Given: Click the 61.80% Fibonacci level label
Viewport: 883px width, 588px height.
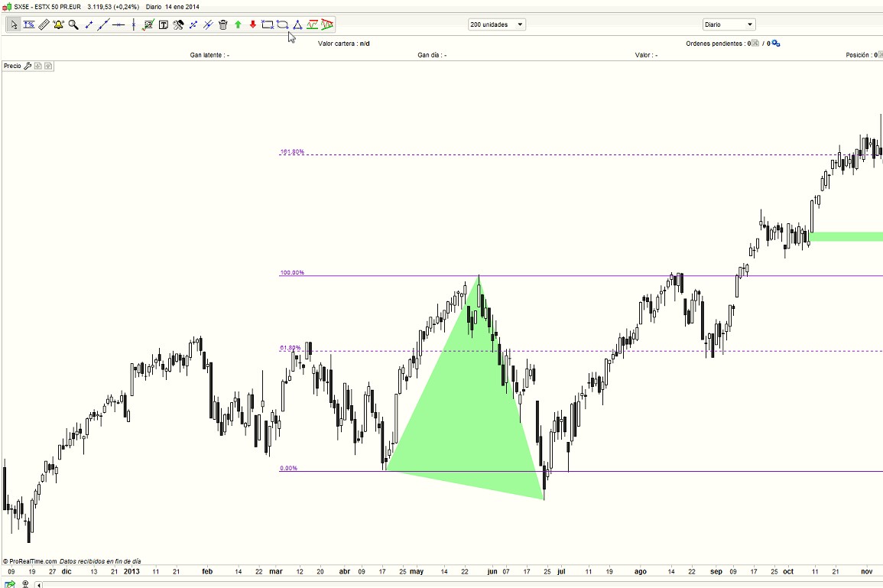Looking at the screenshot, I should 290,348.
